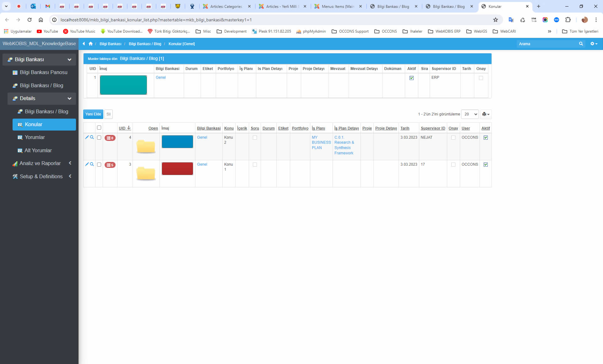This screenshot has width=603, height=364.
Task: Switch to Articles: Categories browser tab
Action: click(226, 6)
